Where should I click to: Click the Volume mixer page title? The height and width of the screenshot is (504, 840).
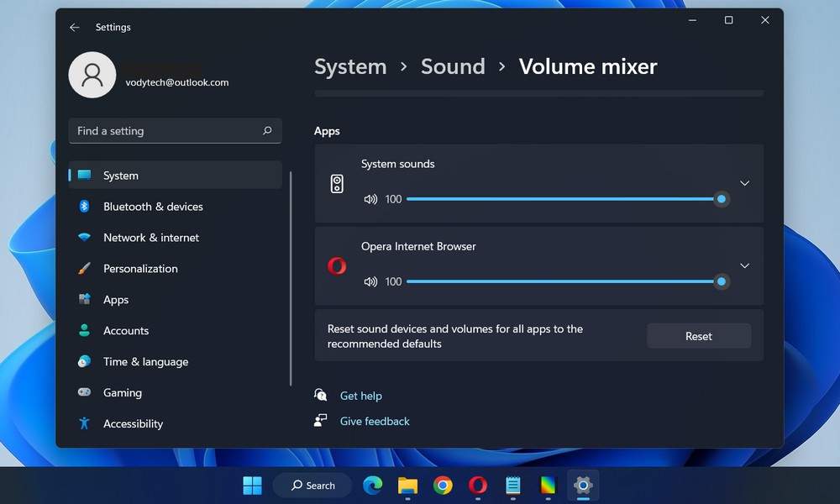pyautogui.click(x=588, y=66)
